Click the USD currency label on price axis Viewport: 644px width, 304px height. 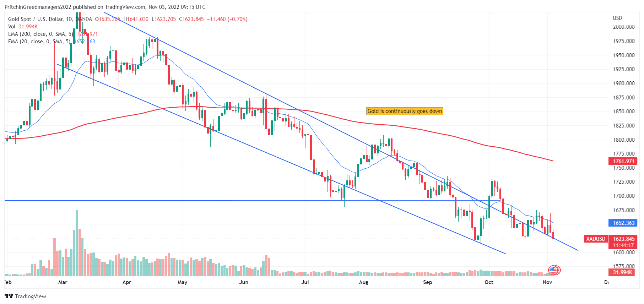coord(617,18)
